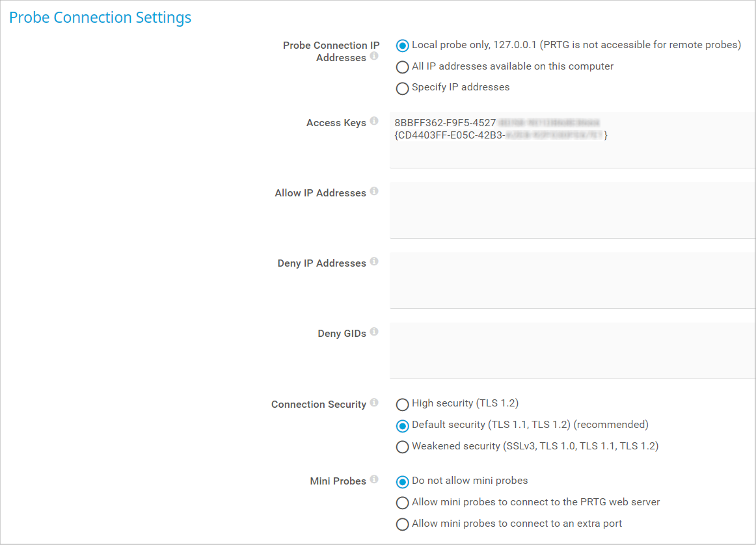Viewport: 756px width, 545px height.
Task: Click the Deny IP Addresses text box
Action: [573, 280]
